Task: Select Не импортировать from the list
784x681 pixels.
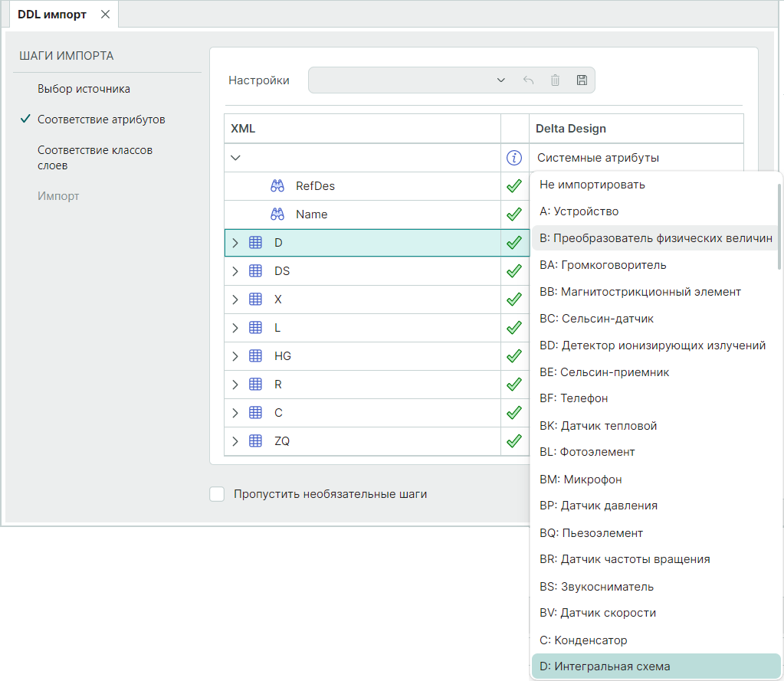Action: [592, 185]
